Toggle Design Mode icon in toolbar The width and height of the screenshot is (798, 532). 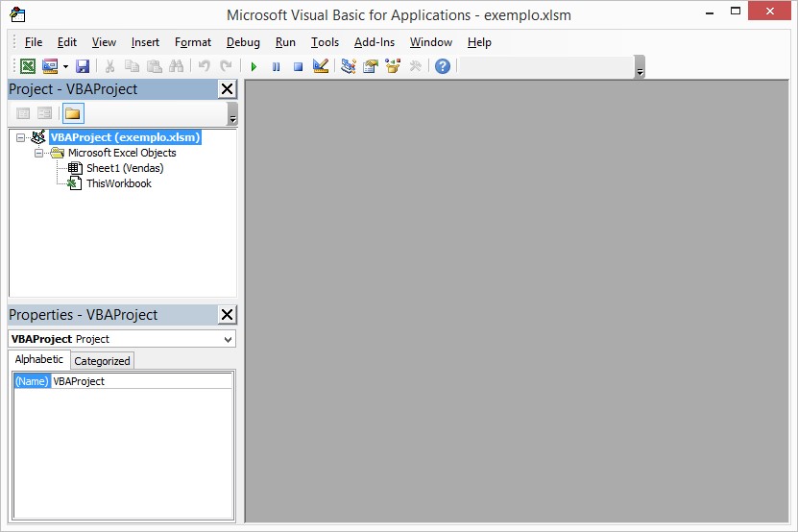point(321,66)
